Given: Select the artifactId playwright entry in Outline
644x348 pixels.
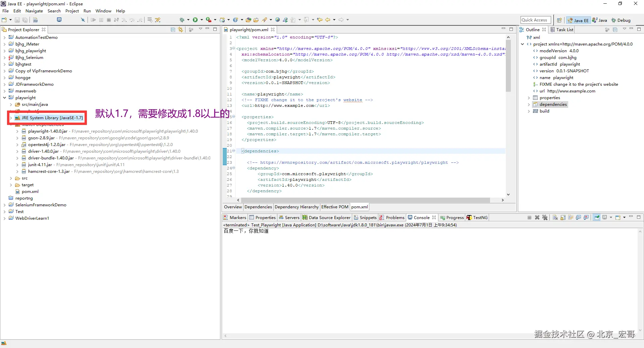Looking at the screenshot, I should pyautogui.click(x=559, y=64).
